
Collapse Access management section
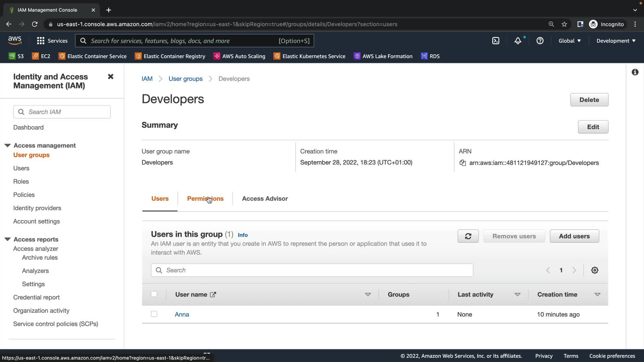7,145
